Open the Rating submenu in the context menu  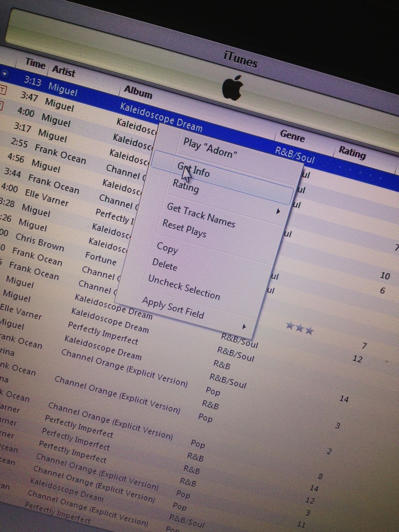click(x=186, y=186)
